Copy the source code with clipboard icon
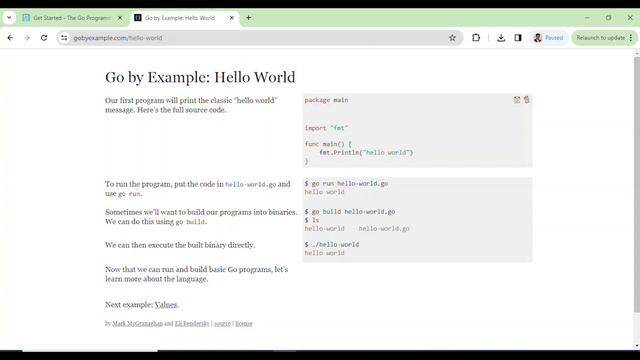Image resolution: width=640 pixels, height=360 pixels. pos(527,100)
